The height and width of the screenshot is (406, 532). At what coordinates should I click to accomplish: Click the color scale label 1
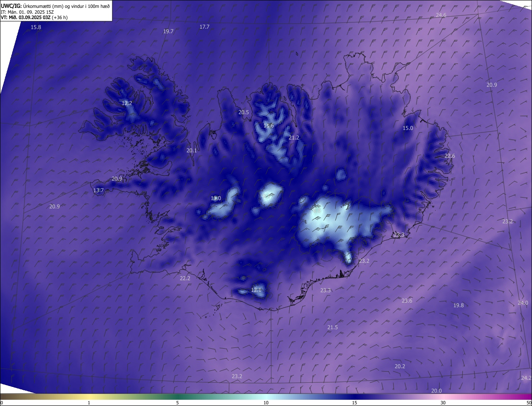(89, 403)
